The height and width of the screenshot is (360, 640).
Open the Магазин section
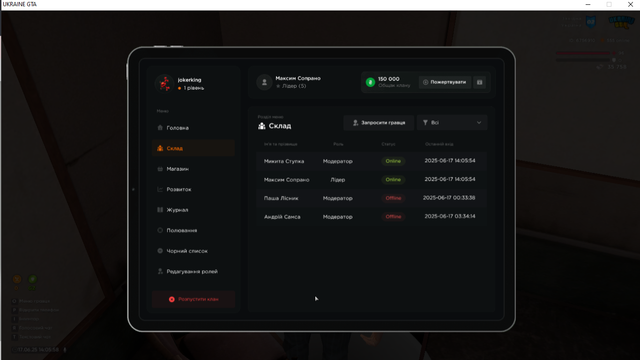pos(193,169)
